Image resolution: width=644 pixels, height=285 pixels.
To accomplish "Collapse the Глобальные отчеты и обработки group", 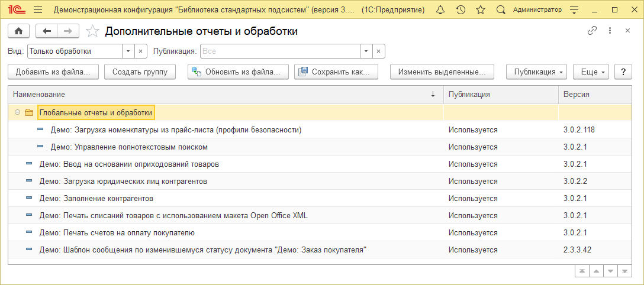I will (18, 112).
